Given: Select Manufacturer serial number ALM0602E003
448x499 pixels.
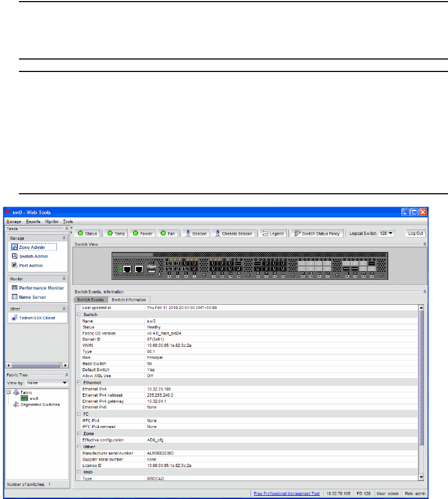Looking at the screenshot, I should (160, 453).
